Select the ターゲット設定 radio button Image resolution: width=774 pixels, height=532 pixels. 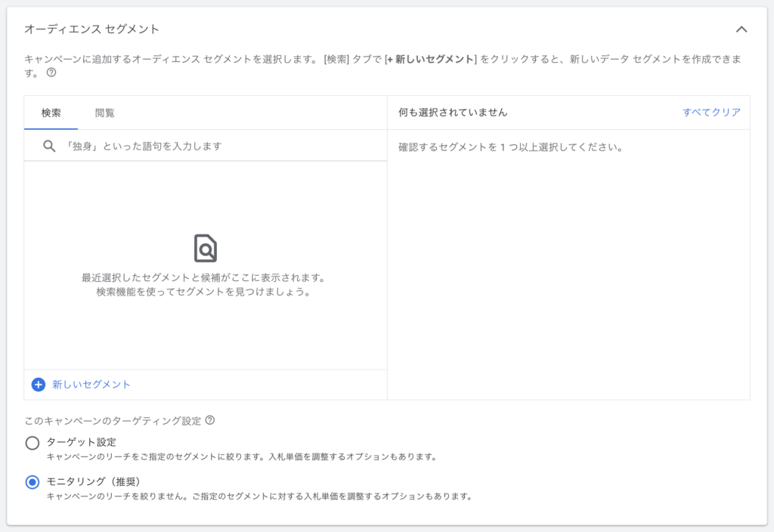(33, 443)
